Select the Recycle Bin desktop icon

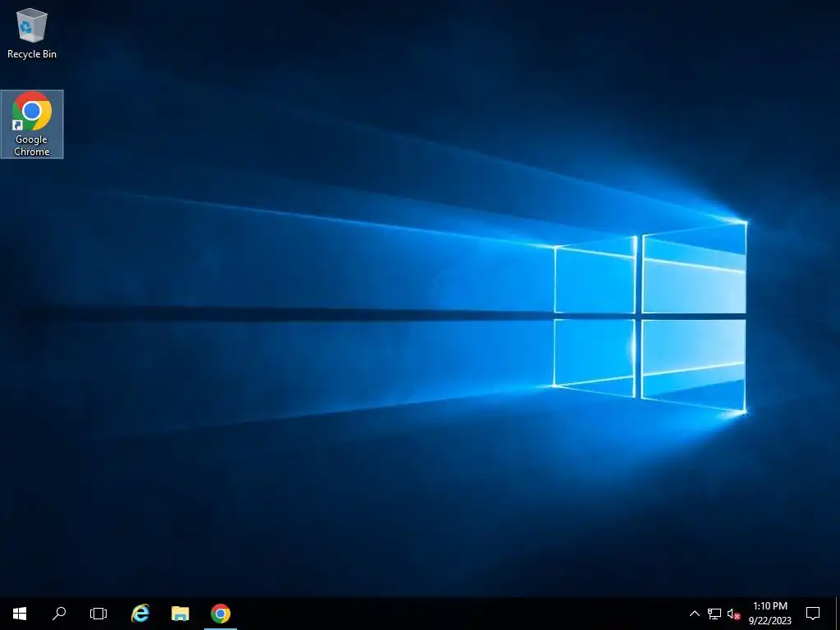click(32, 33)
